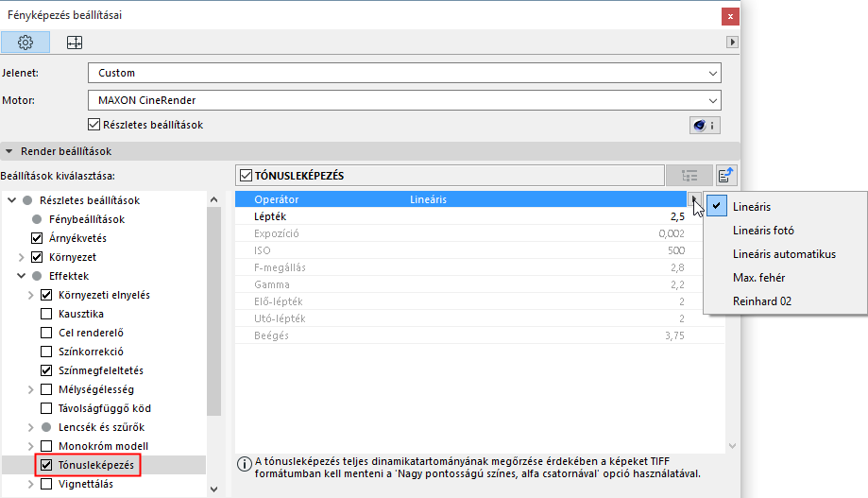This screenshot has height=498, width=868.
Task: Enable the Színkorrekció checkbox
Action: (x=46, y=352)
